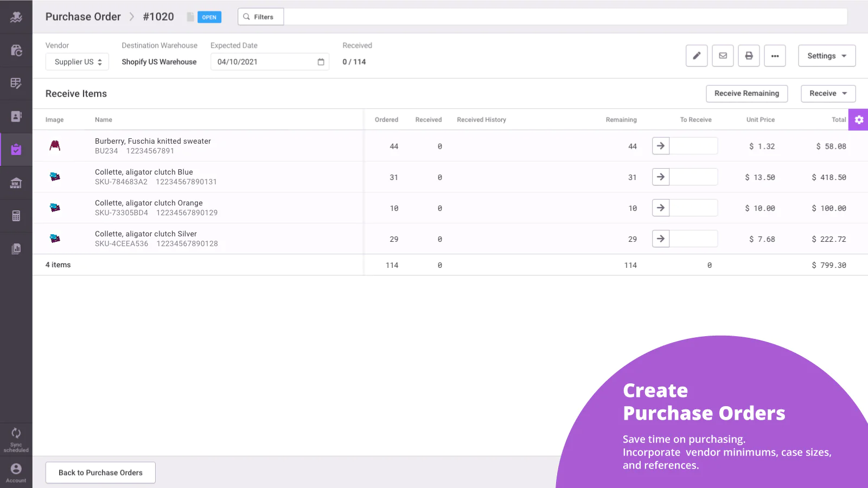
Task: Open the Receive dropdown button
Action: (828, 93)
